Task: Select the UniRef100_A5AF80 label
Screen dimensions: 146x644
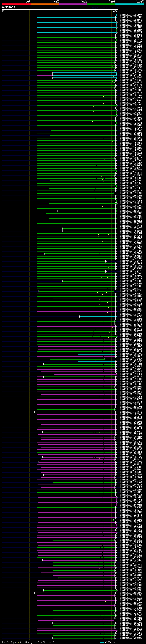Action: (131, 60)
